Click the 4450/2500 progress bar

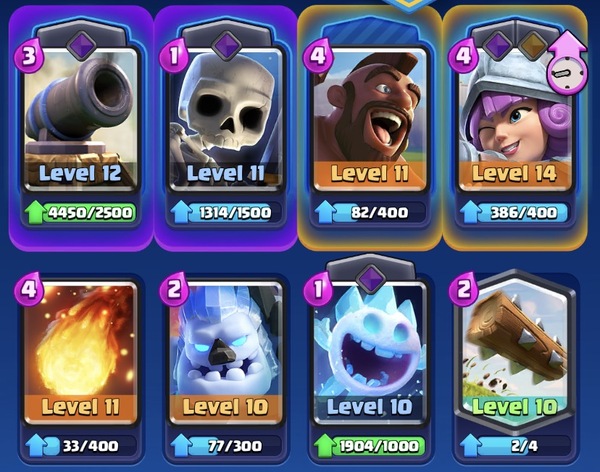(90, 213)
